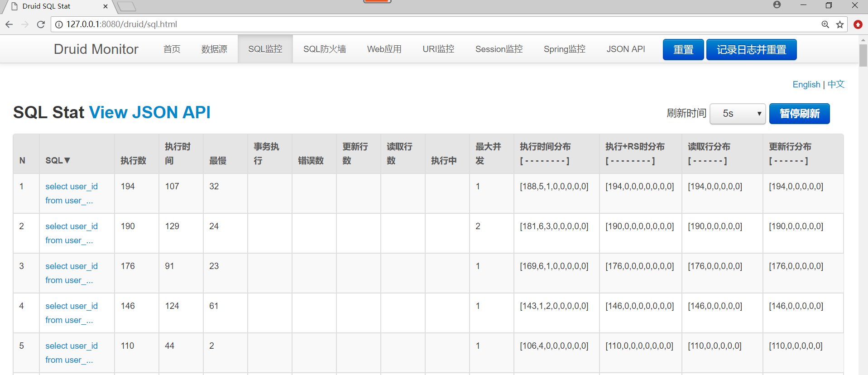Open SQL link in row 4
Viewport: 868px width, 375px height.
[x=72, y=313]
